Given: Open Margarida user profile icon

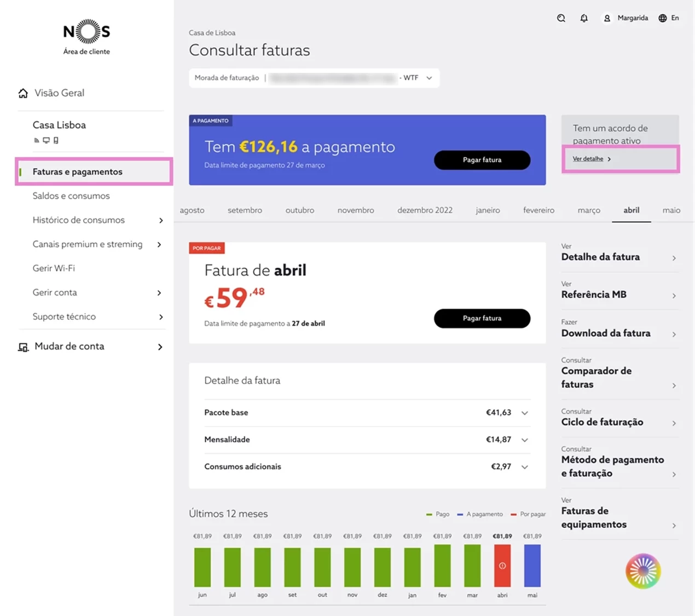Looking at the screenshot, I should (x=607, y=18).
